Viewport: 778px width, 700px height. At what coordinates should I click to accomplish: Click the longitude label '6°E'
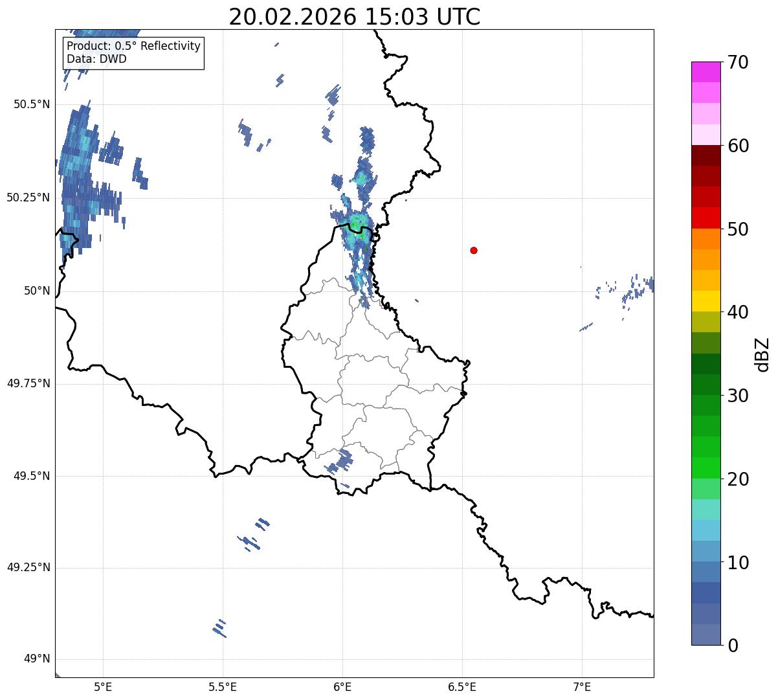342,687
